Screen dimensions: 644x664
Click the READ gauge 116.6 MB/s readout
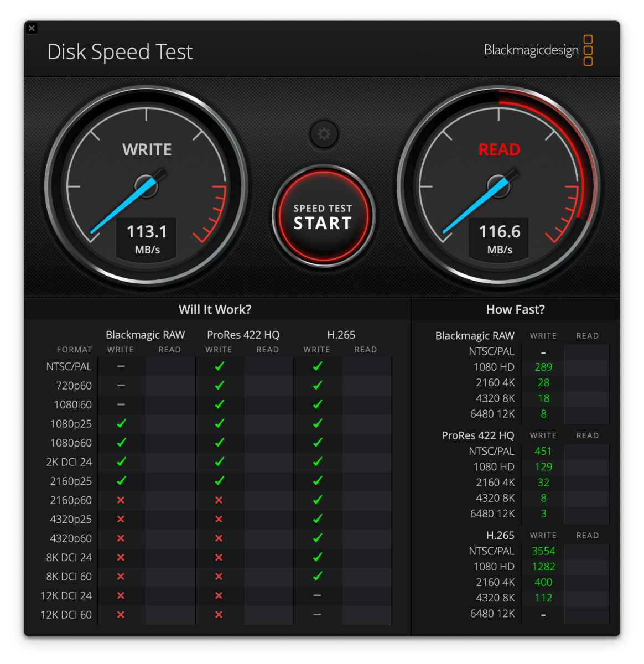pyautogui.click(x=499, y=238)
